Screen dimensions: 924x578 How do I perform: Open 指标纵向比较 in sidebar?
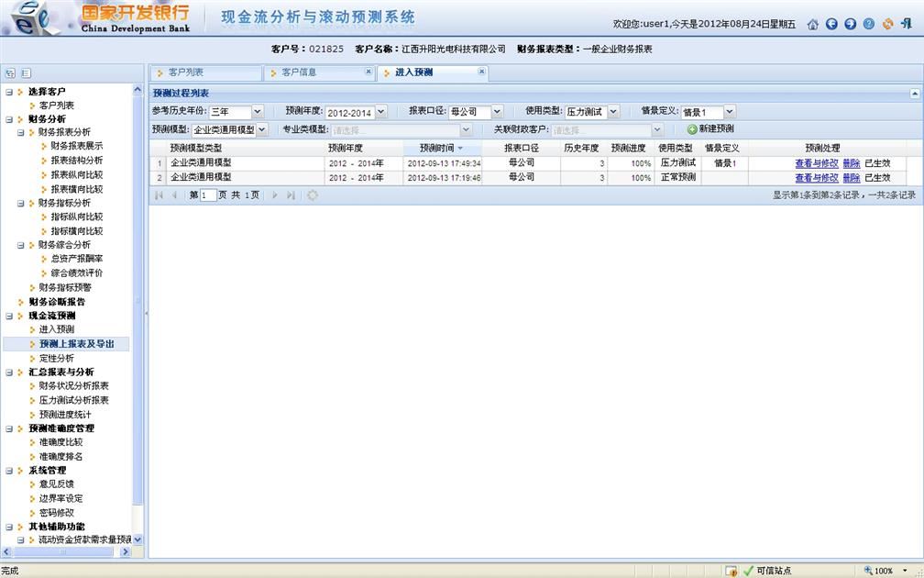click(x=76, y=217)
